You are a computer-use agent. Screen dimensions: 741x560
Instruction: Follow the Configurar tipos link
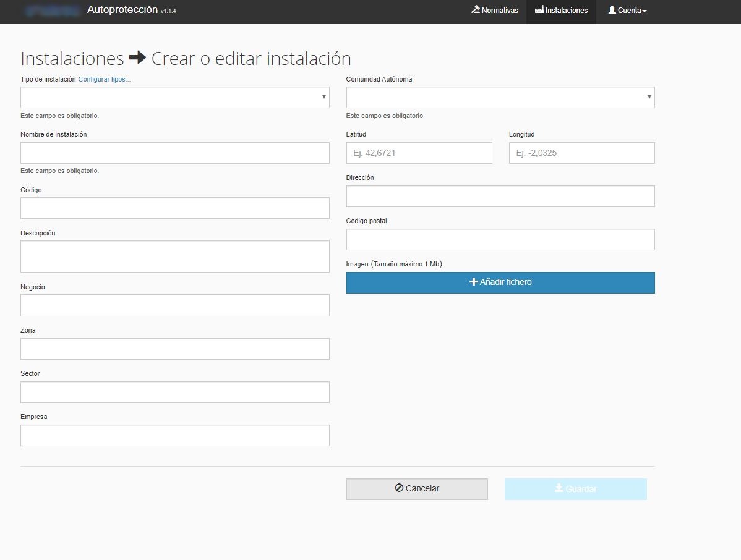click(x=104, y=79)
